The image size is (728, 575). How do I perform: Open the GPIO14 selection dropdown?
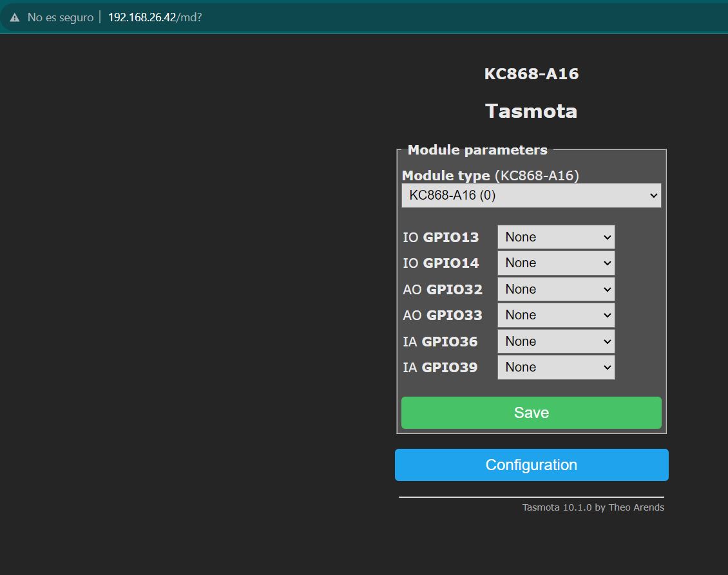point(556,263)
